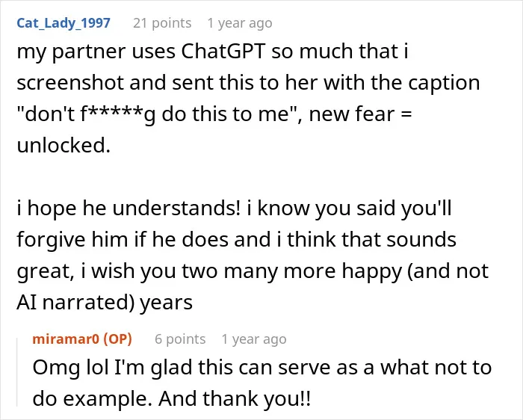Click the "i hope he understands!" sentence
The image size is (523, 420).
point(129,209)
